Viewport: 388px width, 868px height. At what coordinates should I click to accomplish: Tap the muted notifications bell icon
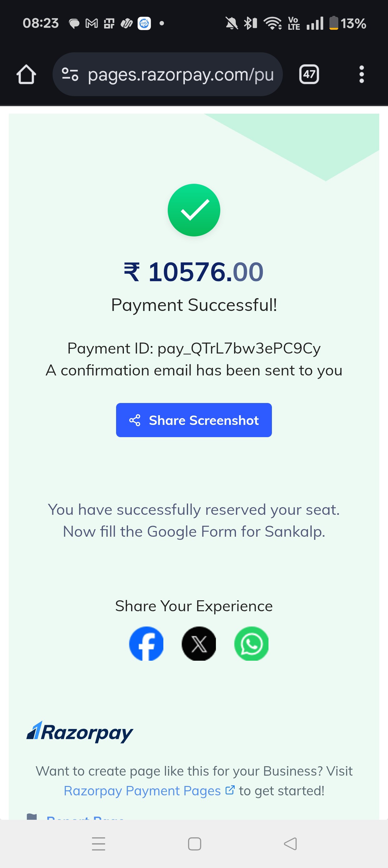231,23
